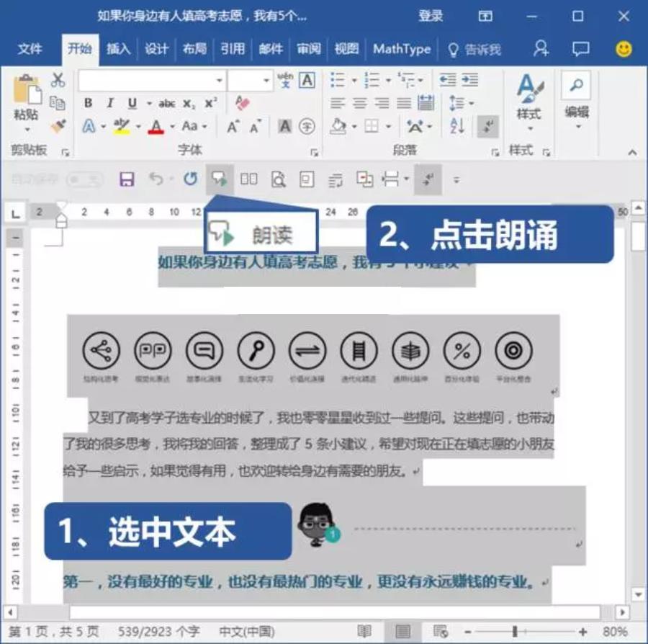Toggle the show/hide paragraph marks button

(487, 126)
